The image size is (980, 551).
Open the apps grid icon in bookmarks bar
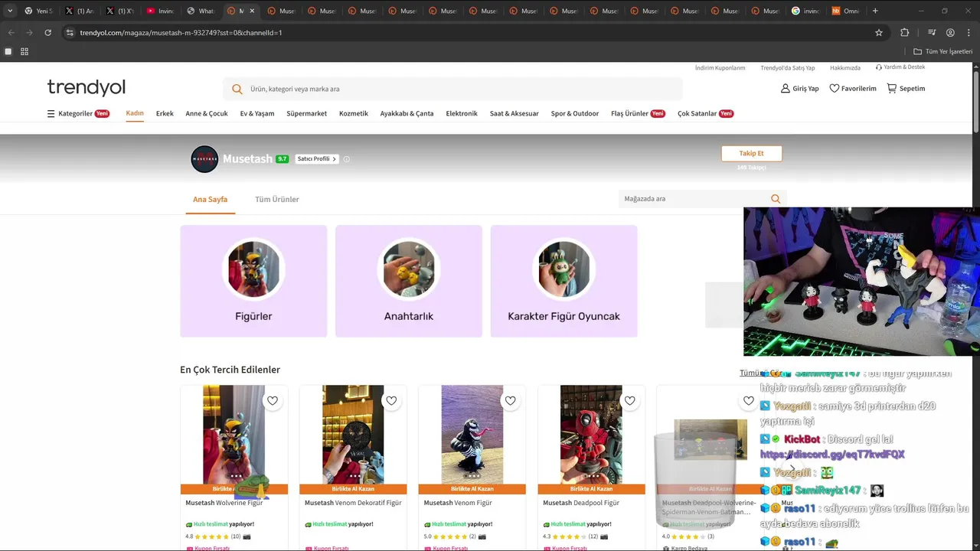24,51
